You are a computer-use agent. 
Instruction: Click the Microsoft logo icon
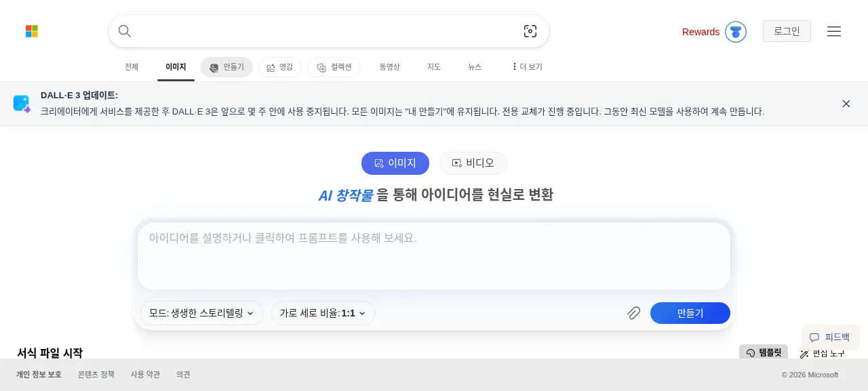(x=32, y=31)
